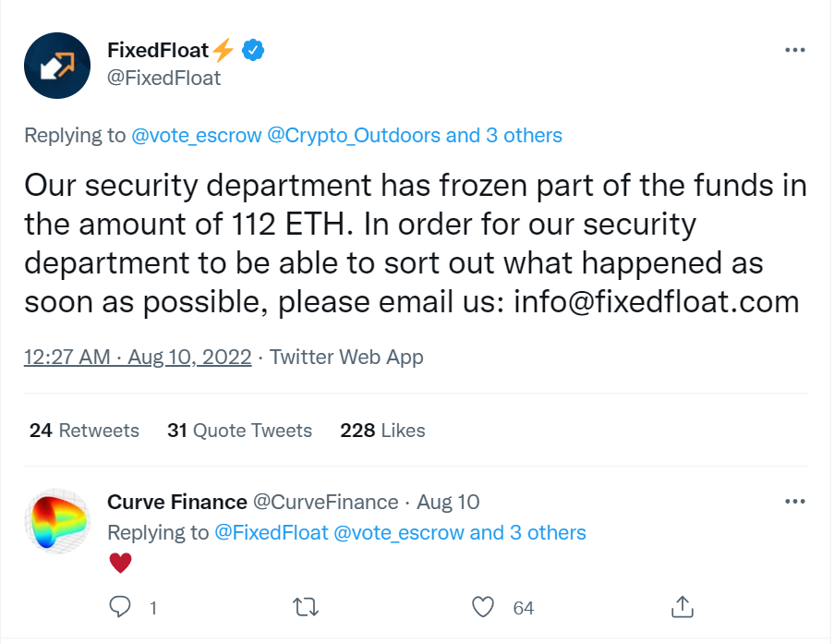Click the 12:27 AM · Aug 10, 2022 timestamp
Viewport: 834px width, 644px height.
(x=138, y=358)
